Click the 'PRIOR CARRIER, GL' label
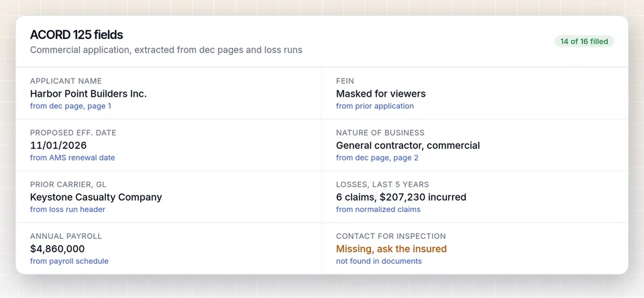644x298 pixels. [68, 185]
